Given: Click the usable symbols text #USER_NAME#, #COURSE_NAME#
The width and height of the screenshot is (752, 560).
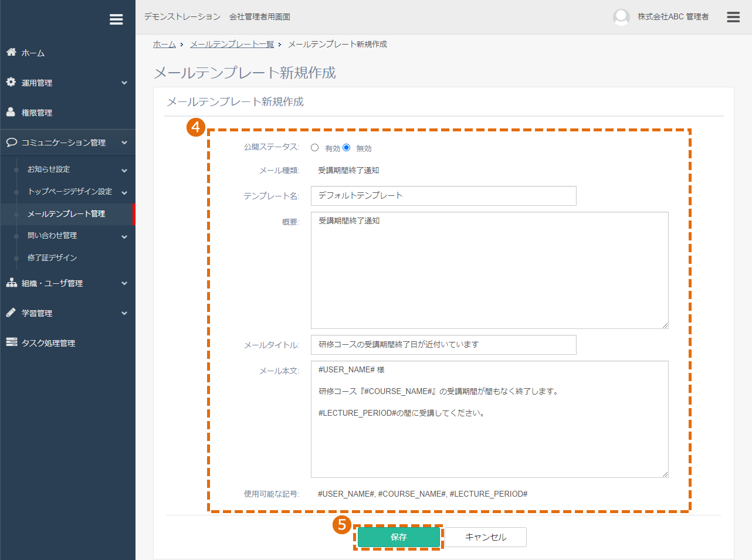Looking at the screenshot, I should (x=422, y=494).
